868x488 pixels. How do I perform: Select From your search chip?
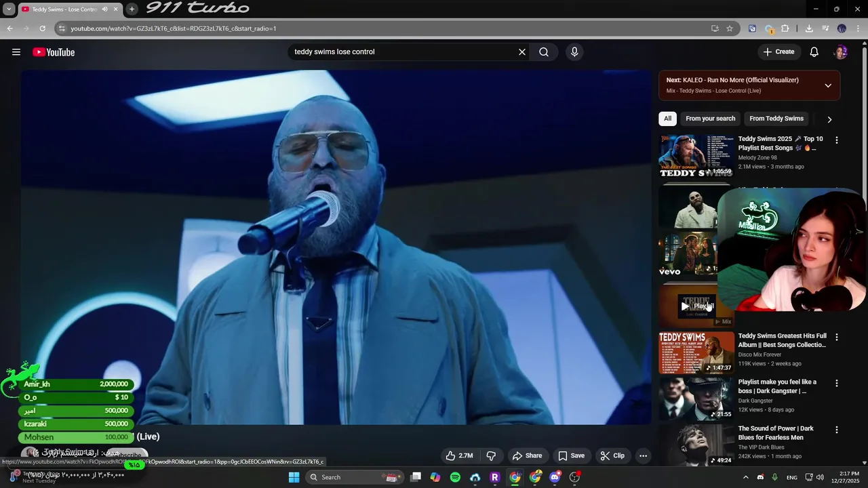coord(710,119)
